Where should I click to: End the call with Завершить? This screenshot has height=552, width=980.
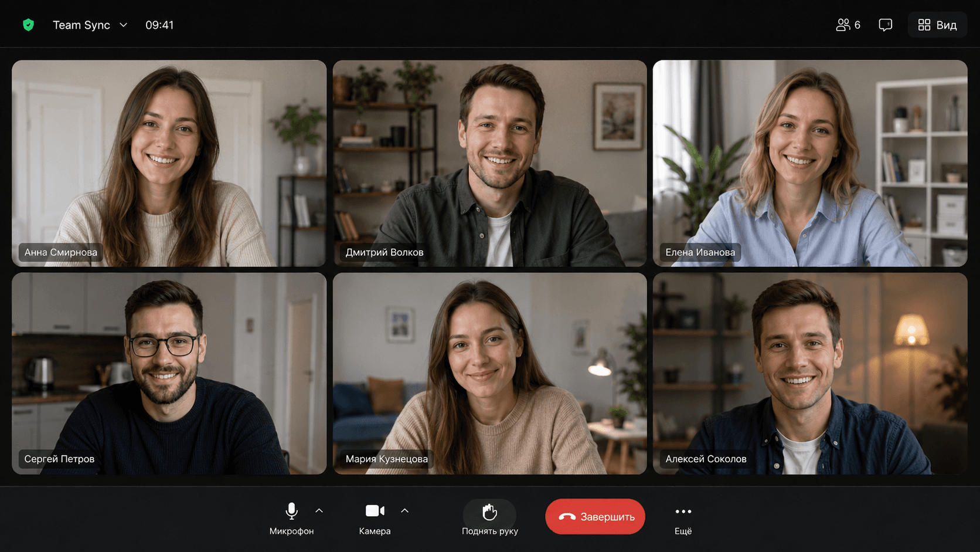pos(595,517)
